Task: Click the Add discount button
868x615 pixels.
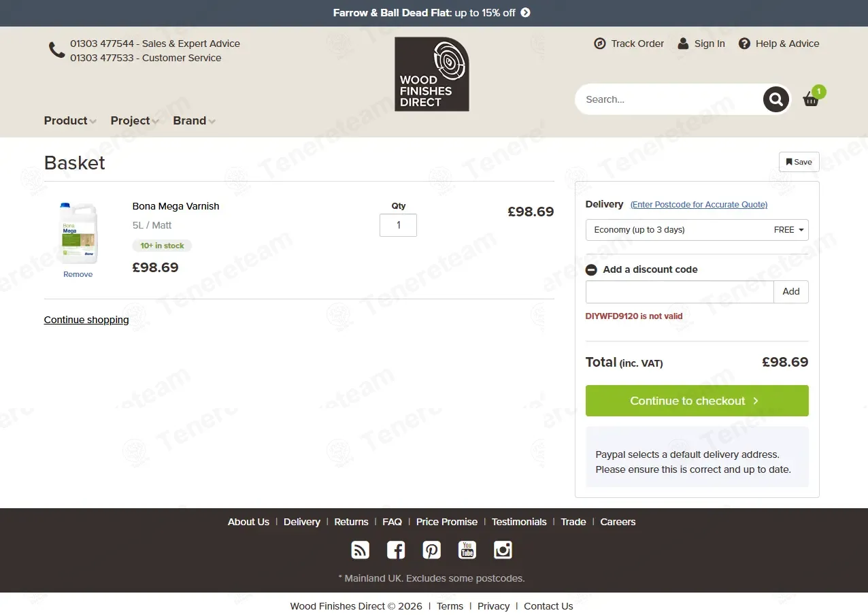Action: point(791,292)
